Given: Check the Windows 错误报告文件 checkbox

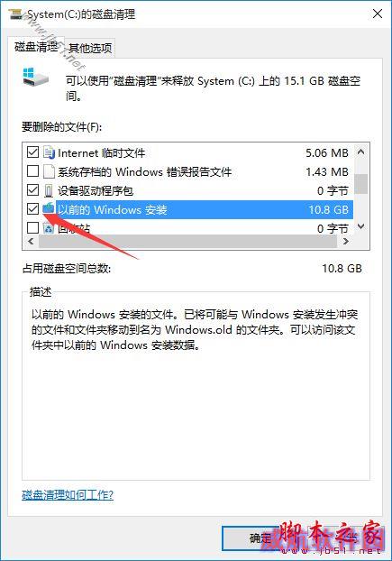Looking at the screenshot, I should [x=32, y=171].
